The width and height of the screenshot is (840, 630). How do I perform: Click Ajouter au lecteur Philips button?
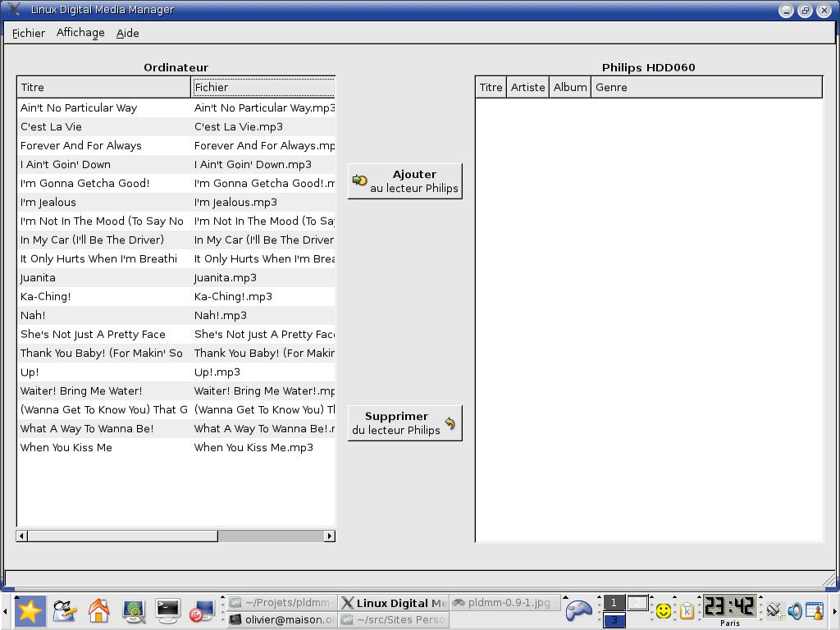tap(405, 181)
